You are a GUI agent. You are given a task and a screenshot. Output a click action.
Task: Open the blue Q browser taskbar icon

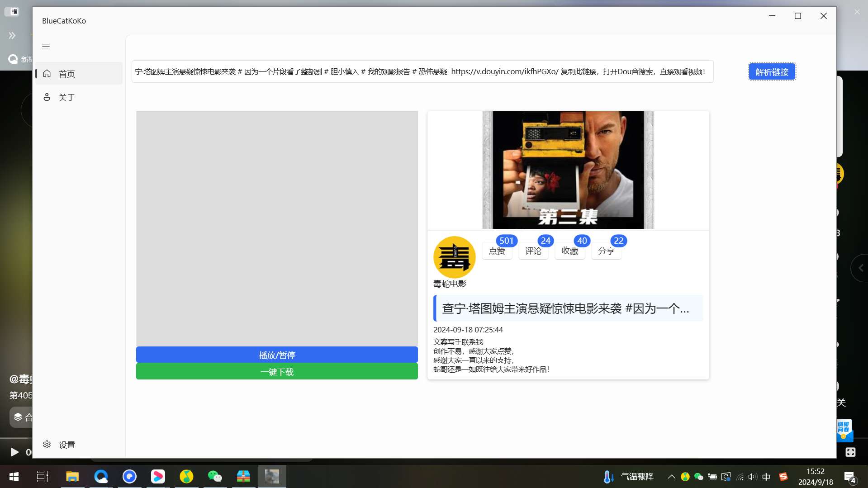pyautogui.click(x=101, y=476)
